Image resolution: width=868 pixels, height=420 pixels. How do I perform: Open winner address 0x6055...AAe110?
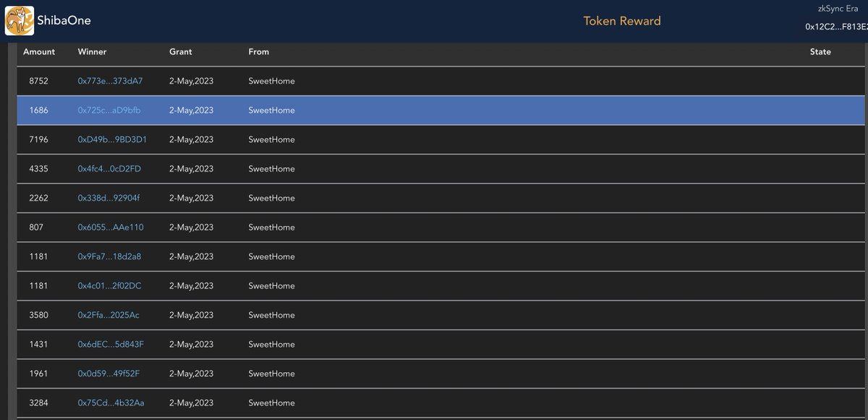[x=111, y=227]
